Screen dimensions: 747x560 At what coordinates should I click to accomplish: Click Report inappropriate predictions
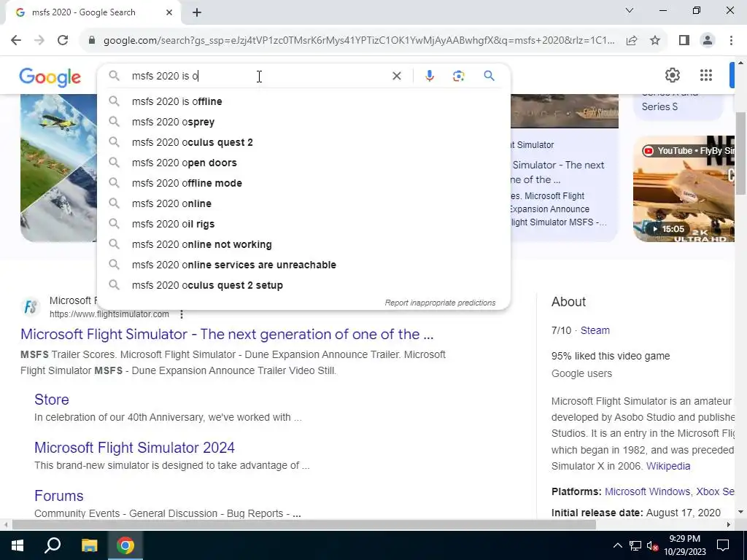point(440,303)
